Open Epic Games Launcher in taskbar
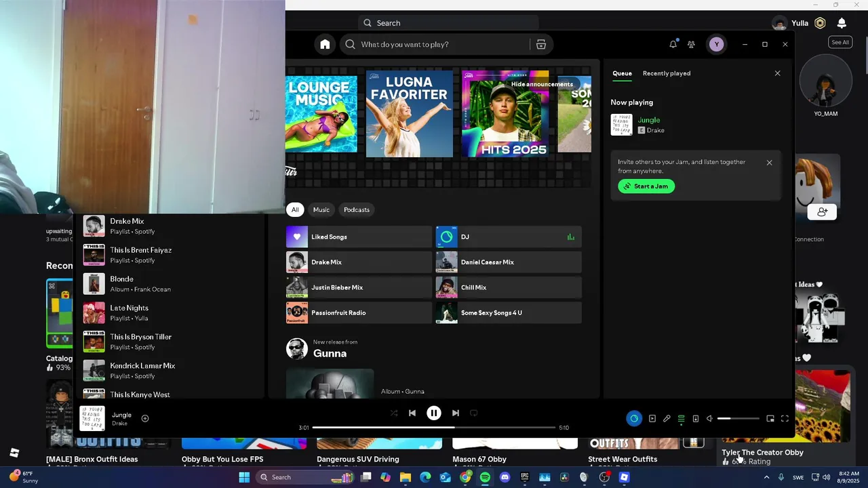 point(524,477)
